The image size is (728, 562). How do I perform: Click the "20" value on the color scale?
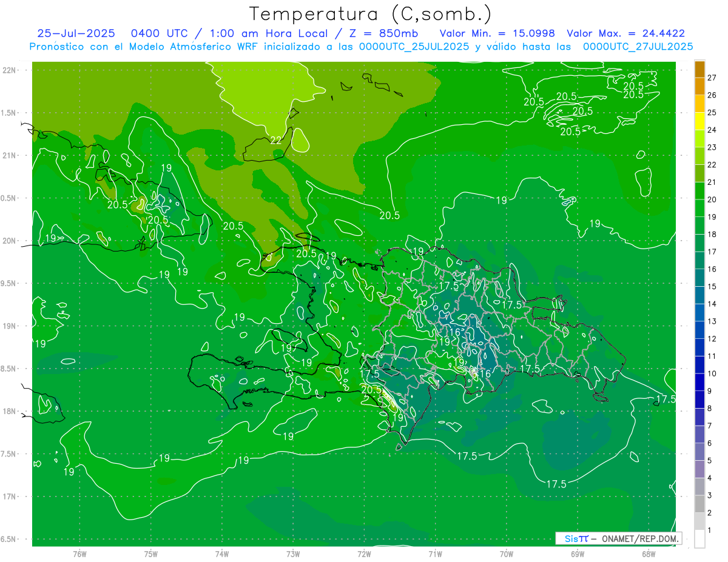pyautogui.click(x=712, y=199)
